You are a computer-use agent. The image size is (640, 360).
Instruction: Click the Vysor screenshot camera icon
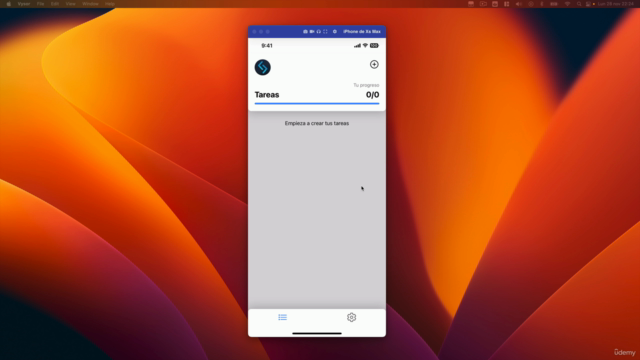point(305,31)
